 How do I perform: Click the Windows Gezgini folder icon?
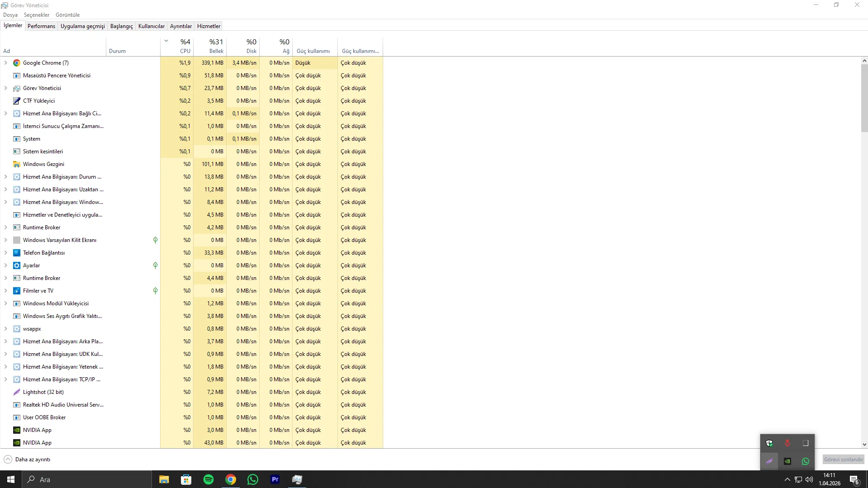tap(17, 164)
